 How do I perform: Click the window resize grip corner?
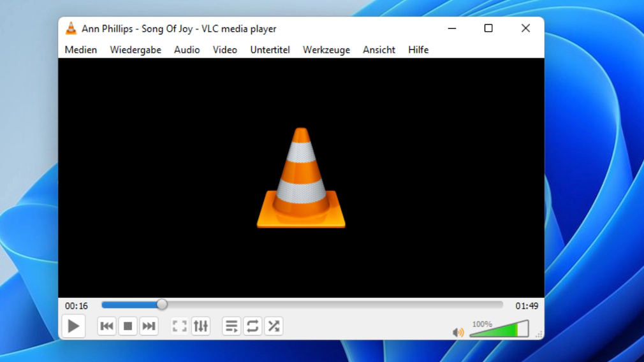(539, 335)
